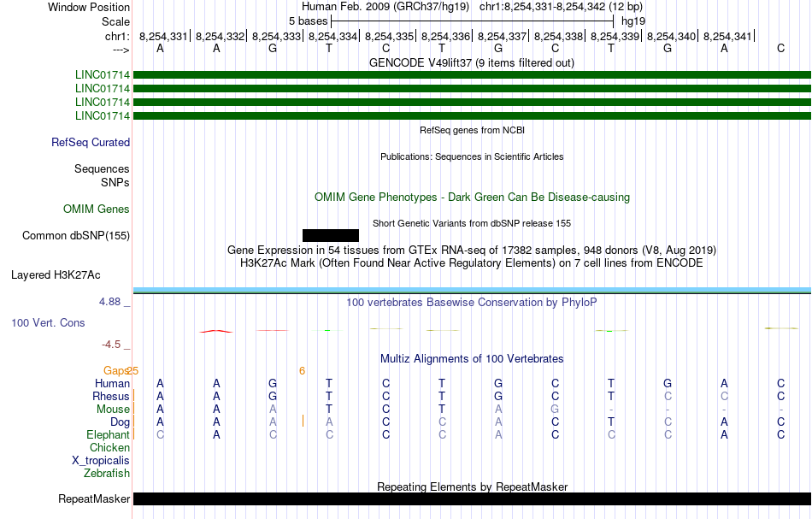Select the Human alignment row label
This screenshot has width=812, height=519.
(112, 383)
